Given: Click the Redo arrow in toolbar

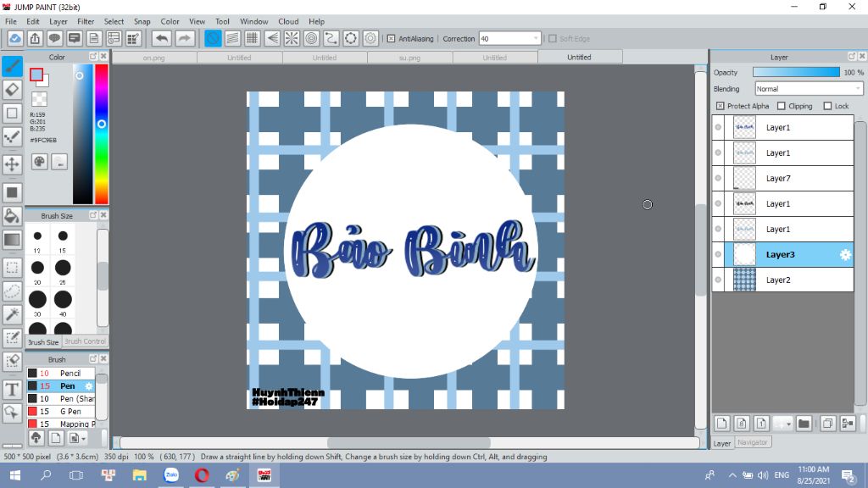Looking at the screenshot, I should tap(185, 39).
